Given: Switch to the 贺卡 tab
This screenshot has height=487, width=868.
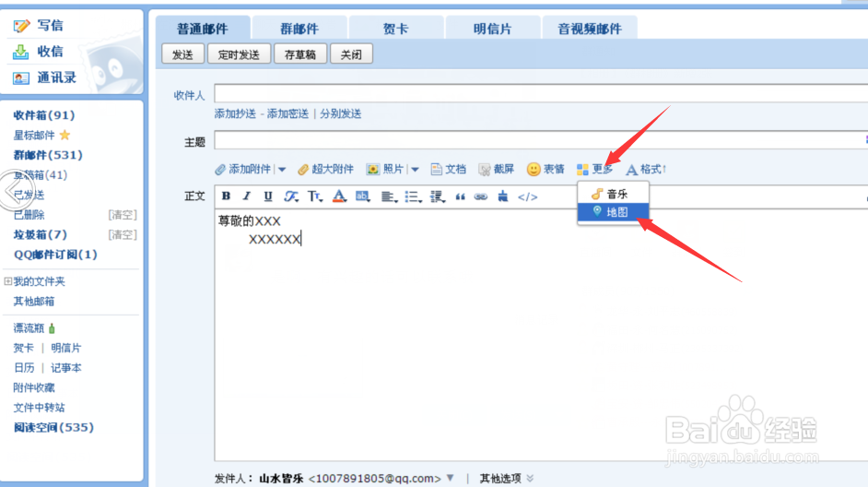Looking at the screenshot, I should pyautogui.click(x=396, y=29).
